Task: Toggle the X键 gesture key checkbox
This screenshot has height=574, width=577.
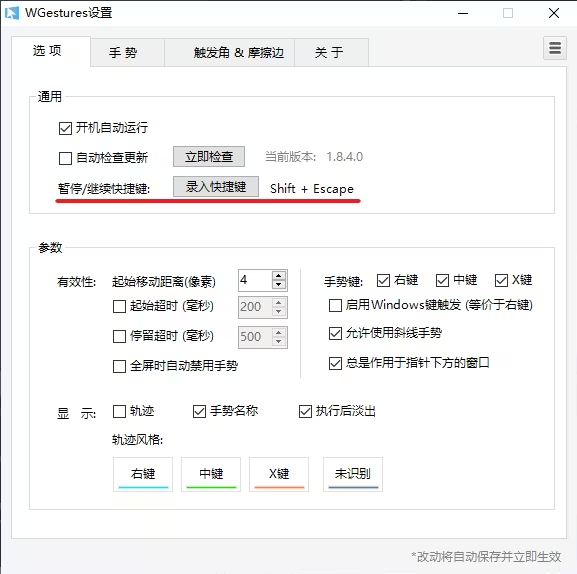Action: (501, 281)
